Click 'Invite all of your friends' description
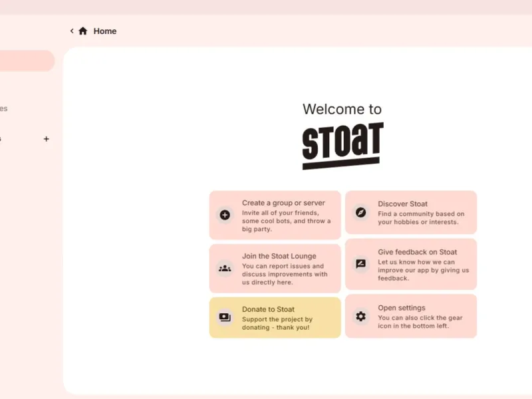 coord(281,213)
